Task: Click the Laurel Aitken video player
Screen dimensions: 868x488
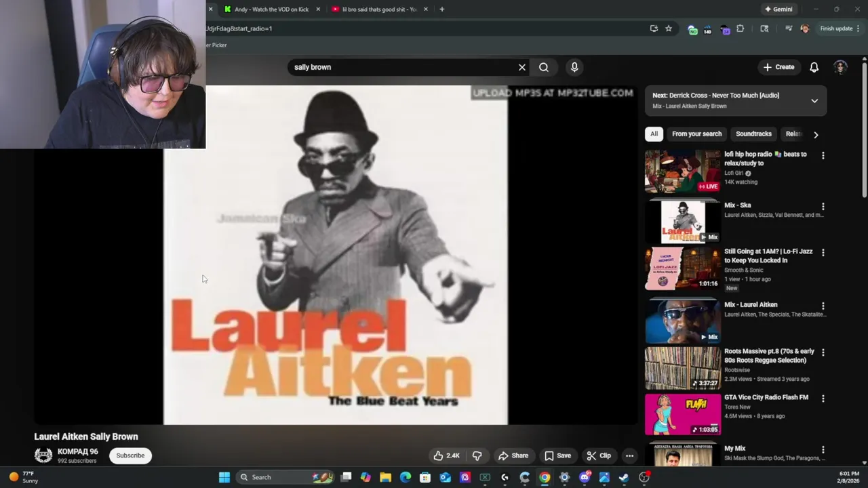Action: pyautogui.click(x=336, y=255)
